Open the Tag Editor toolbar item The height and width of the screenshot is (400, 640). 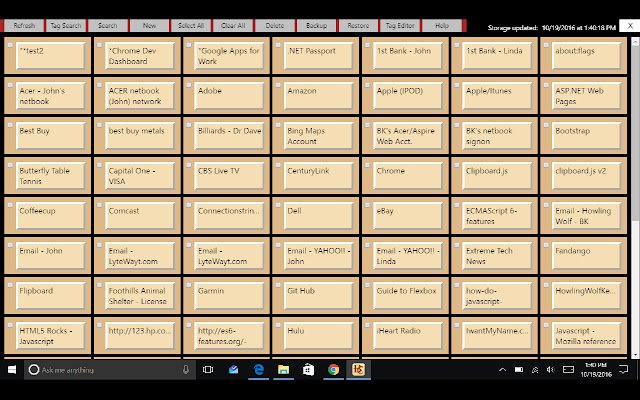tap(400, 25)
